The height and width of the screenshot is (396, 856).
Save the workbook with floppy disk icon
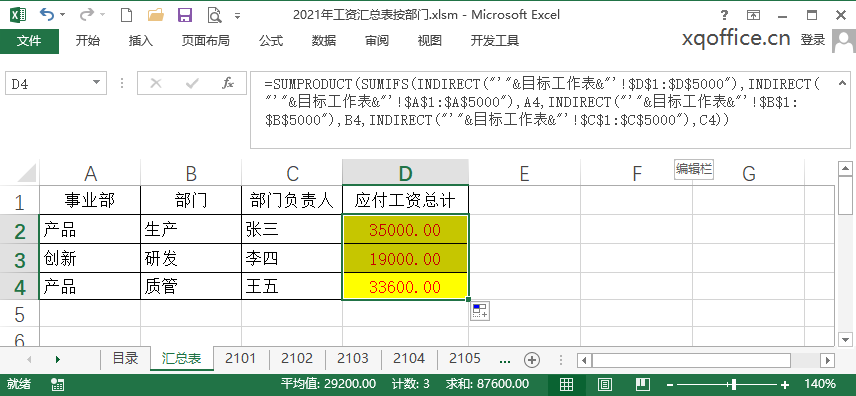185,15
